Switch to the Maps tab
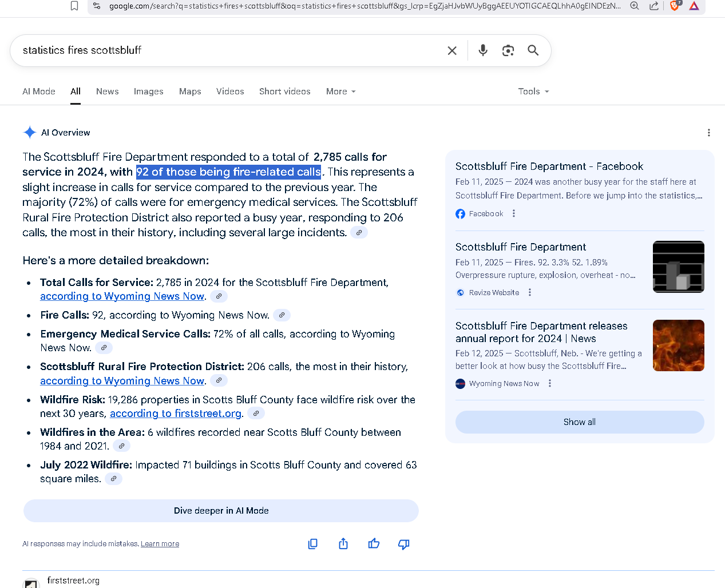725x588 pixels. pyautogui.click(x=190, y=92)
